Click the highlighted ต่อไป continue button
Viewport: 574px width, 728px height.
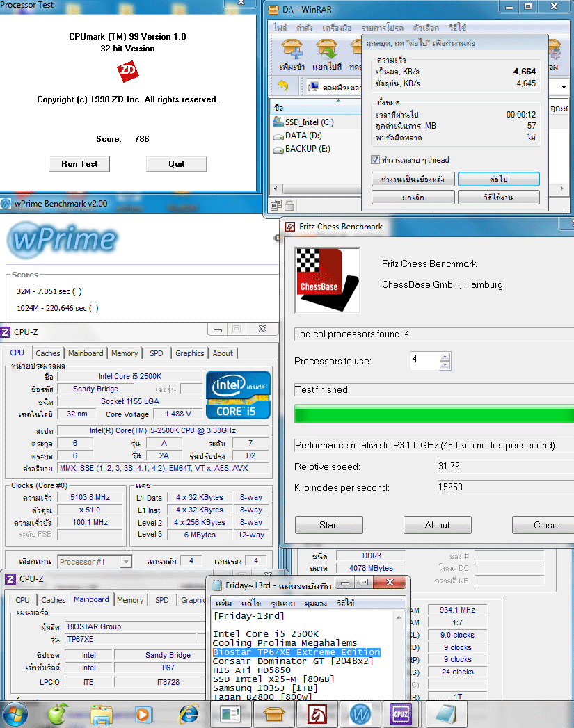(499, 179)
